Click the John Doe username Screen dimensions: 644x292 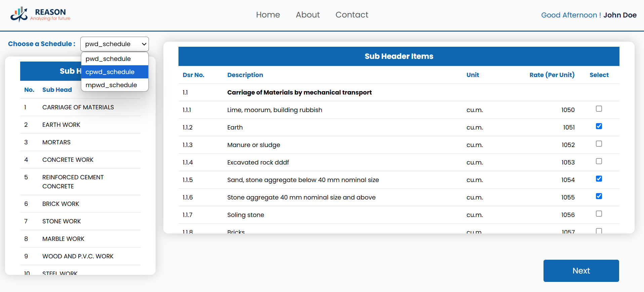(x=619, y=15)
